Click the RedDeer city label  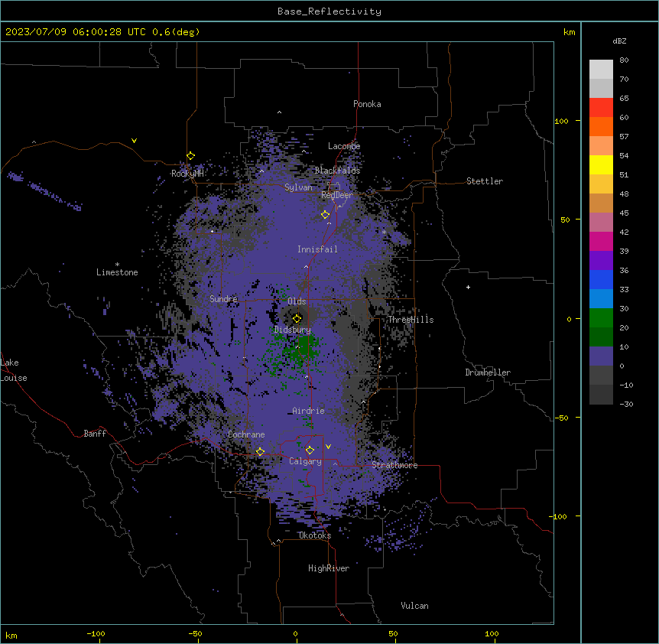click(337, 195)
